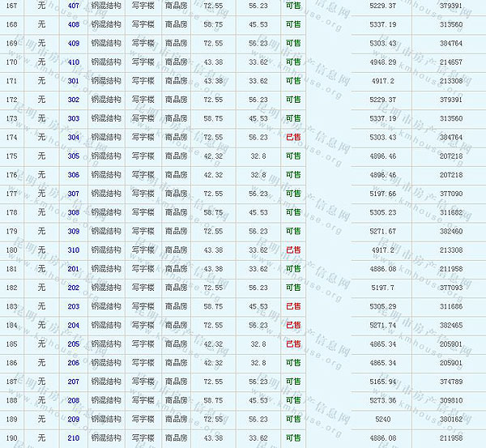Click room number 210
This screenshot has height=448, width=486.
click(x=74, y=438)
